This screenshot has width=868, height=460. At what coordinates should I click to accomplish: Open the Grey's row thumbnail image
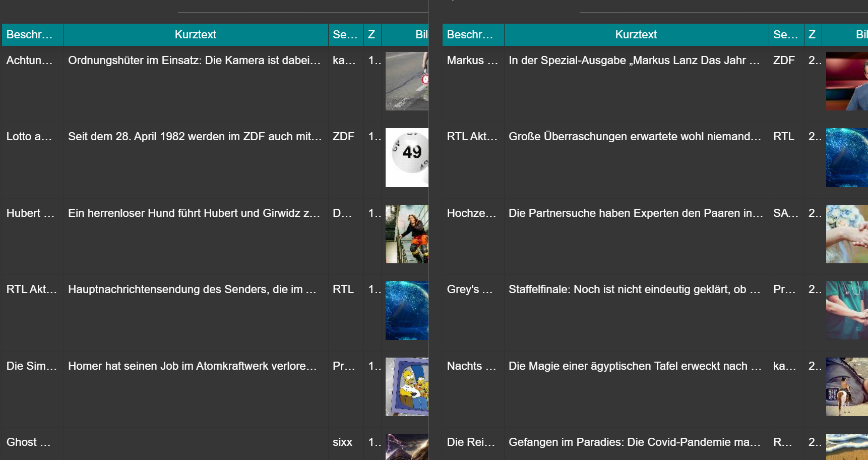847,310
